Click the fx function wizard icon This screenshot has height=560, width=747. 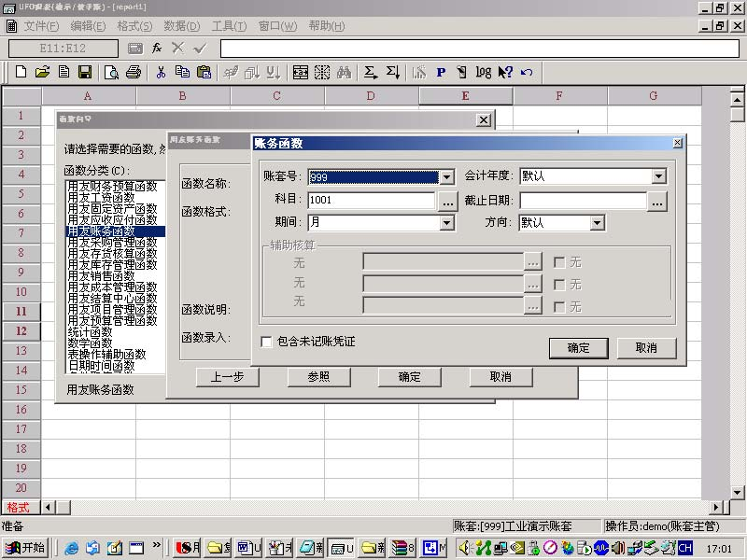tap(156, 49)
